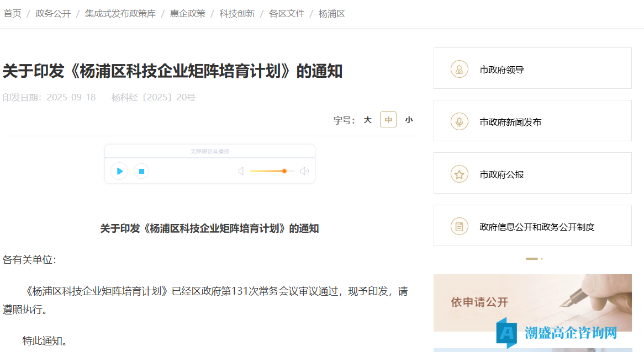Select the 中 font size option
644x352 pixels.
[388, 120]
